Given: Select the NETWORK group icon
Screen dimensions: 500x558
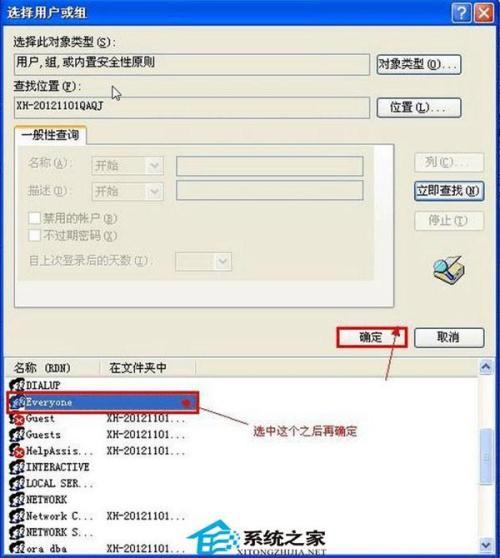Looking at the screenshot, I should (x=17, y=500).
